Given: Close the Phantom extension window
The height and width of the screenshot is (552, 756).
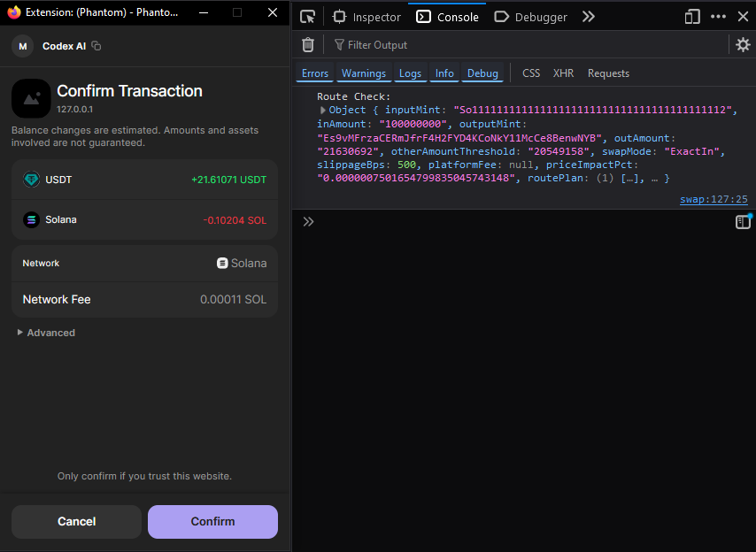Looking at the screenshot, I should (273, 12).
